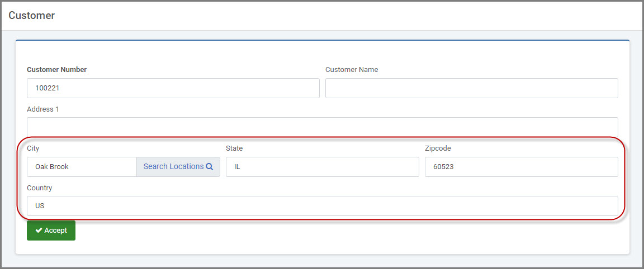
Task: Select the Country field containing US
Action: [x=323, y=206]
